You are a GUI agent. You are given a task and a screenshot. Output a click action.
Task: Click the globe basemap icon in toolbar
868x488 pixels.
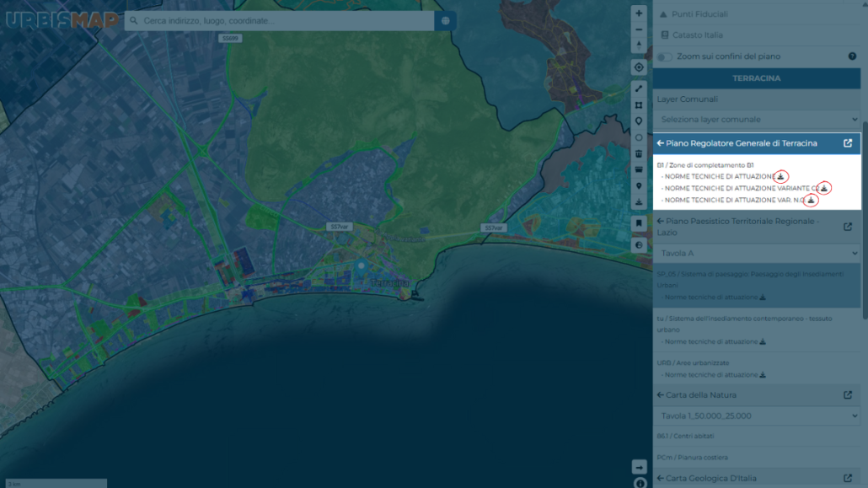[639, 244]
